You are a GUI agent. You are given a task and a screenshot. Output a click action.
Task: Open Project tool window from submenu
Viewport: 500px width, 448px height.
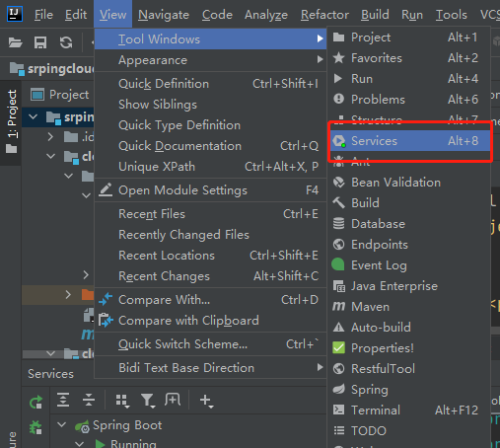tap(409, 37)
